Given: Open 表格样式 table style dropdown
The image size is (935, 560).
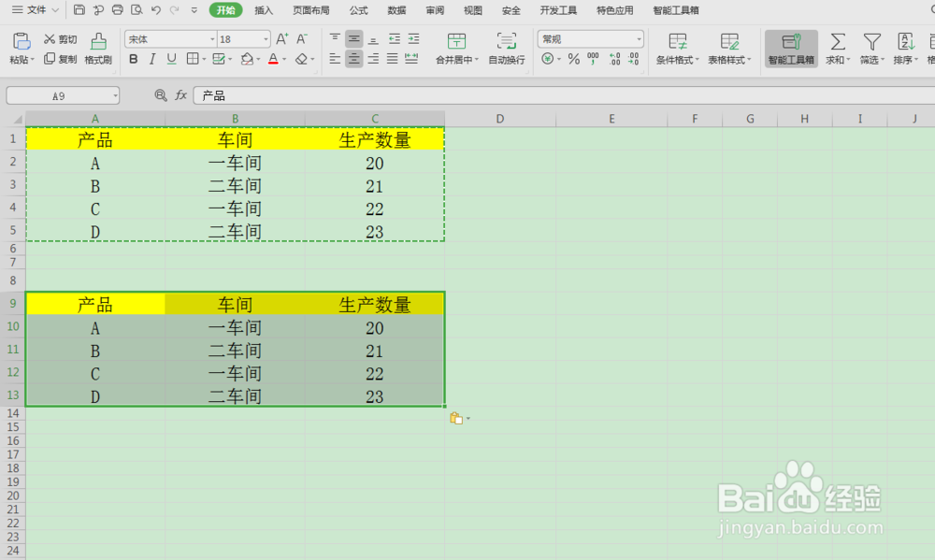Looking at the screenshot, I should [x=729, y=49].
